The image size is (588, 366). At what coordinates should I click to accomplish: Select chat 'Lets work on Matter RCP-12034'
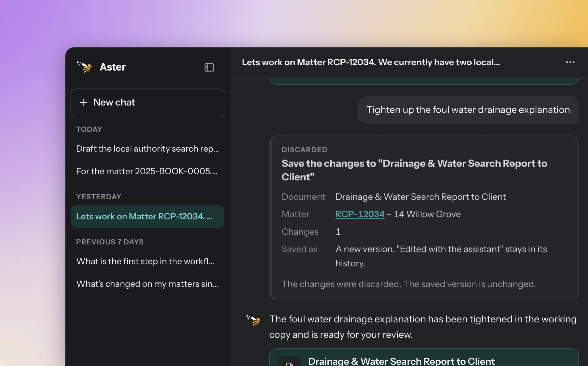tap(148, 216)
